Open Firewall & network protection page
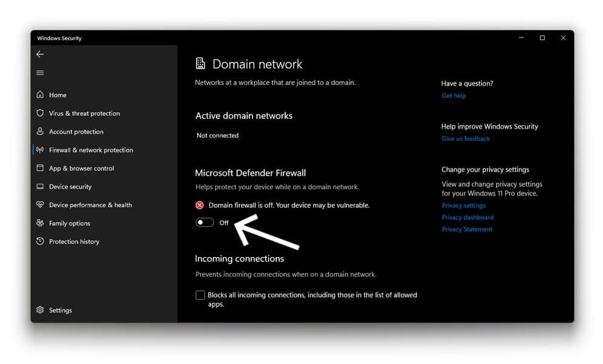Viewport: 603px width, 364px height. (x=91, y=150)
